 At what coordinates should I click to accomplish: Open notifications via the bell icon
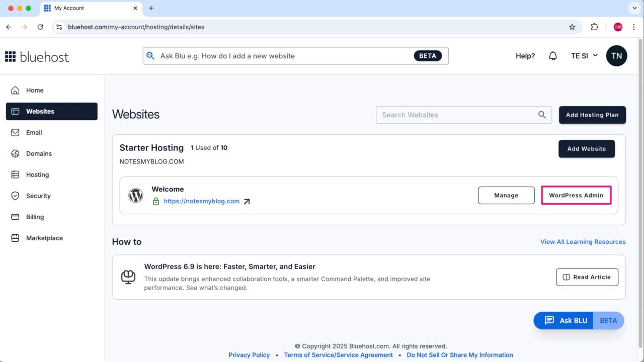point(553,55)
